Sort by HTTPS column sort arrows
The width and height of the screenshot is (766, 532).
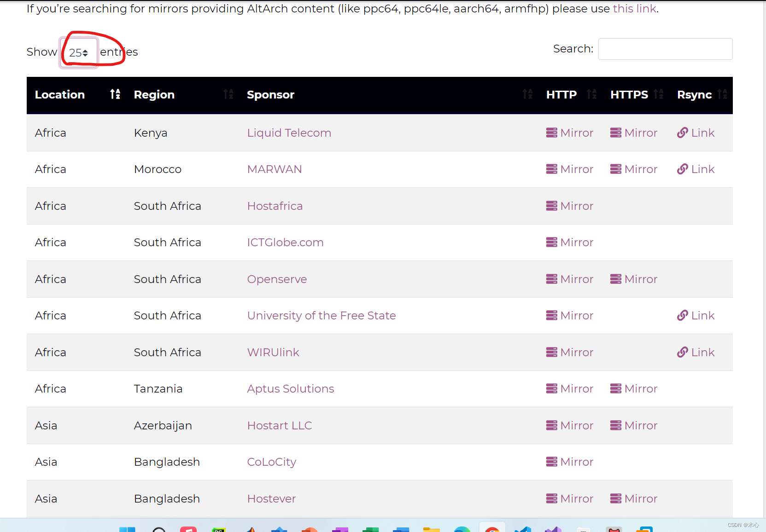[x=659, y=94]
